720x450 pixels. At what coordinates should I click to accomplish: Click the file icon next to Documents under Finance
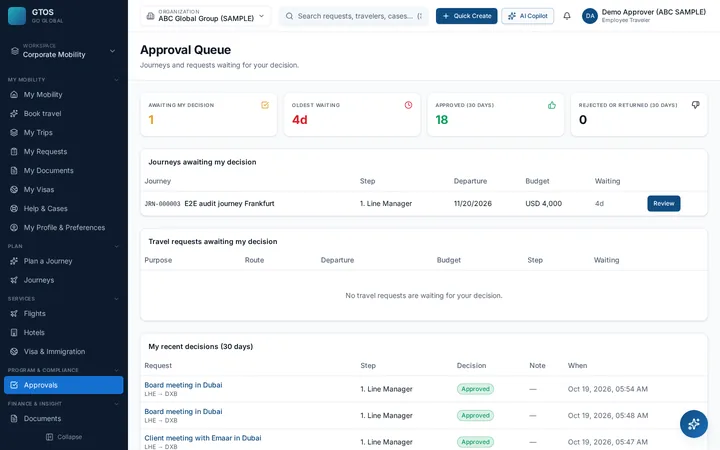pyautogui.click(x=14, y=419)
